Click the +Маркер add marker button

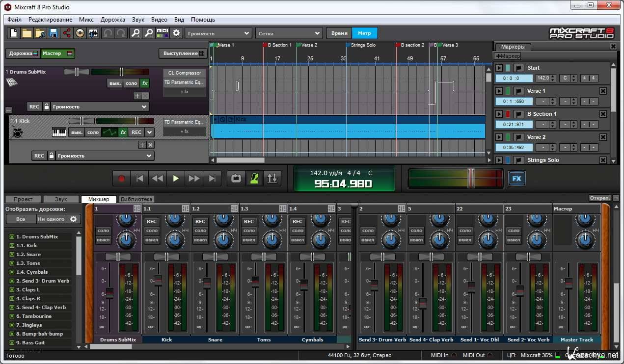click(x=508, y=56)
